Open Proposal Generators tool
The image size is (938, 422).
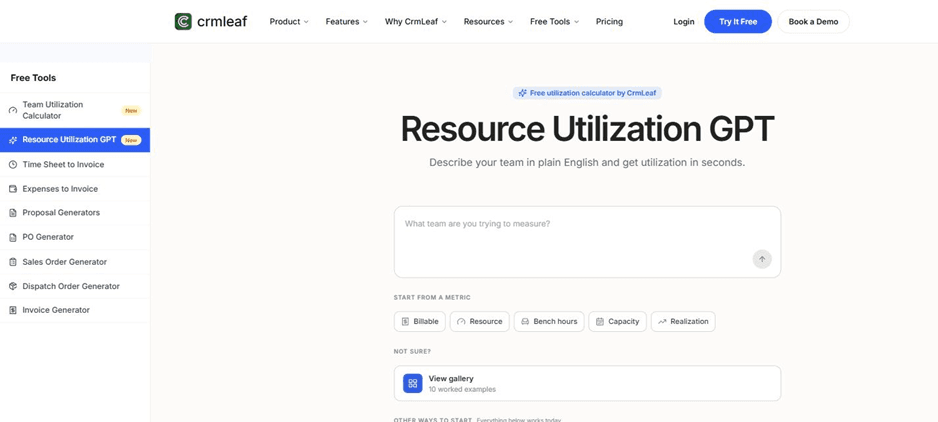click(75, 212)
